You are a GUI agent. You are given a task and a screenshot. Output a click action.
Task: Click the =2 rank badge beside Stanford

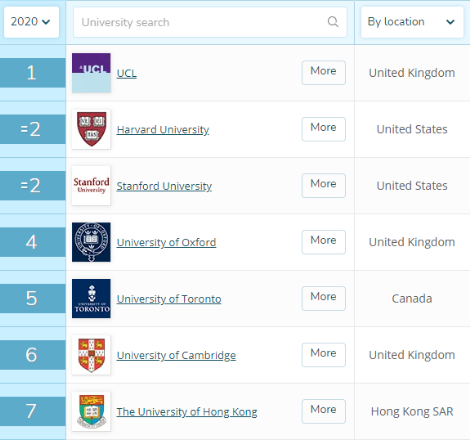[x=32, y=186]
